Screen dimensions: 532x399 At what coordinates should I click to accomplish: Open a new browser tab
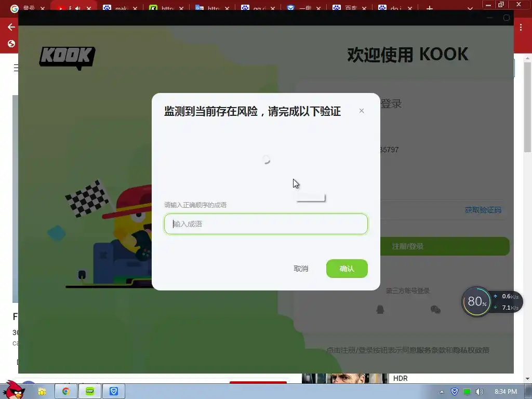click(x=430, y=8)
